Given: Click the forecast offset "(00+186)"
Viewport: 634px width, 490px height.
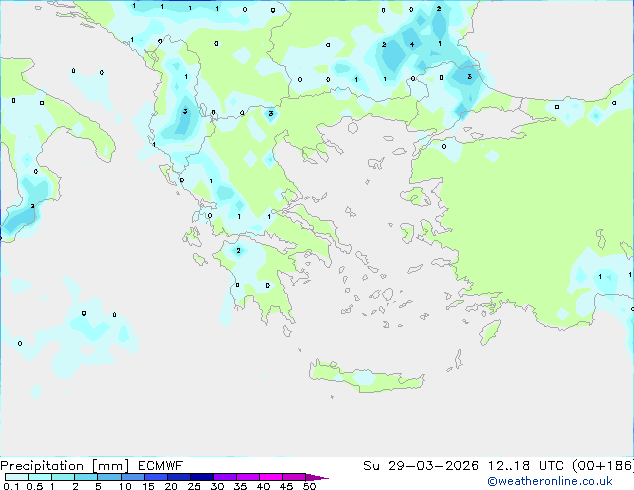Looking at the screenshot, I should [603, 466].
